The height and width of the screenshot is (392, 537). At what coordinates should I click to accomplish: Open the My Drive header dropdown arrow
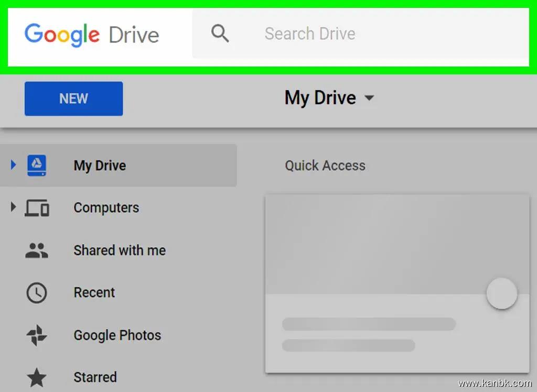click(x=370, y=98)
